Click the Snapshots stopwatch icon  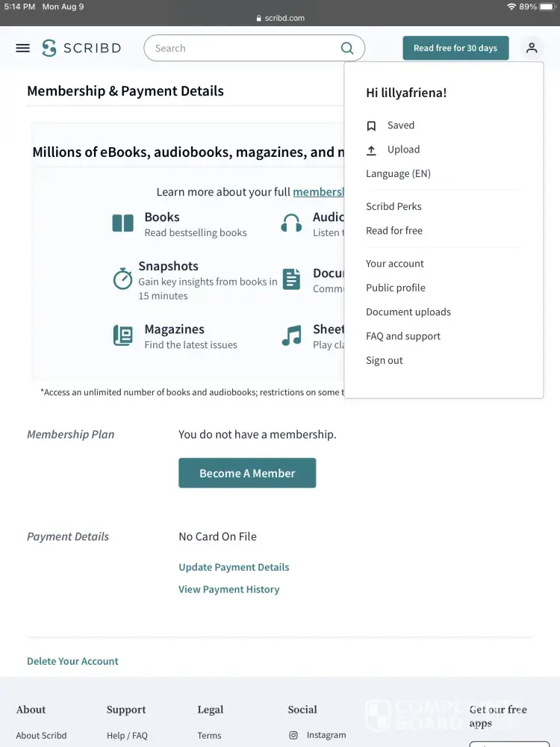coord(122,279)
